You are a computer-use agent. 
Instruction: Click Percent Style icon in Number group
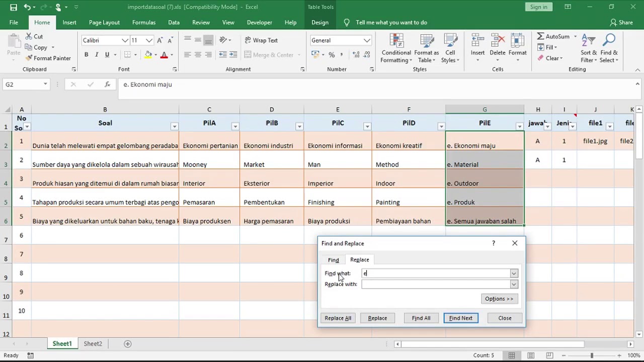332,54
